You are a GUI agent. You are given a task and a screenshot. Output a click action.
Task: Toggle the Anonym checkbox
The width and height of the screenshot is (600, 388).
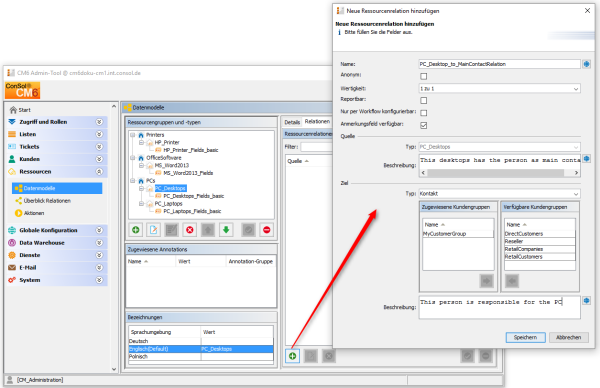[424, 76]
